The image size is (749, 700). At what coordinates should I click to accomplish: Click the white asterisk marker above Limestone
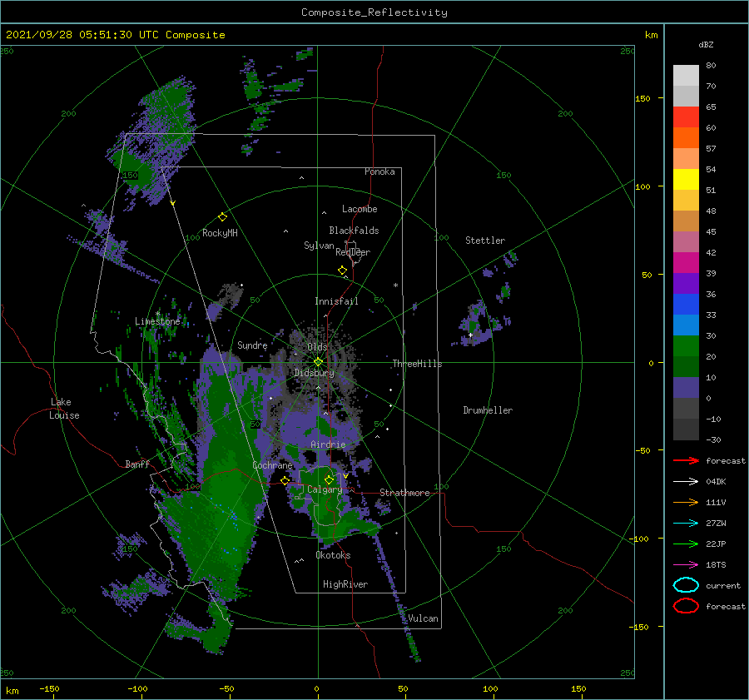pos(157,314)
